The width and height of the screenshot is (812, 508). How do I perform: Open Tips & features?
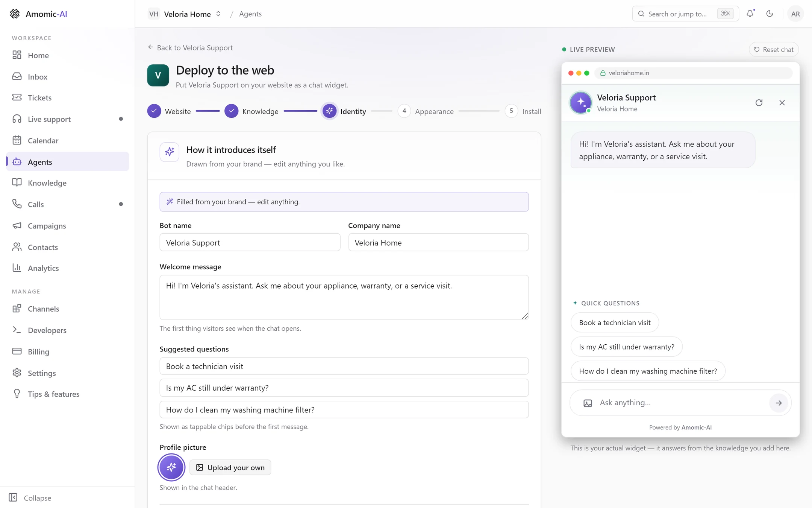click(68, 394)
